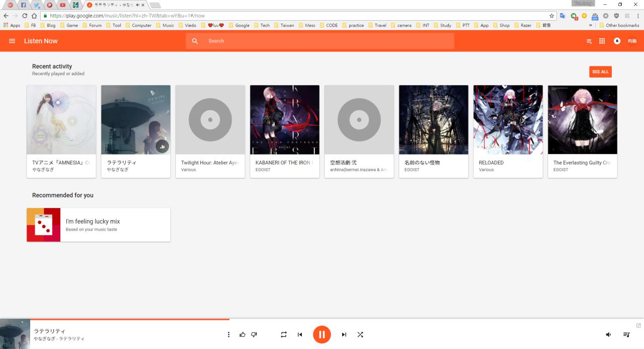The image size is (644, 349).
Task: Give the current song a thumbs up
Action: coord(243,334)
